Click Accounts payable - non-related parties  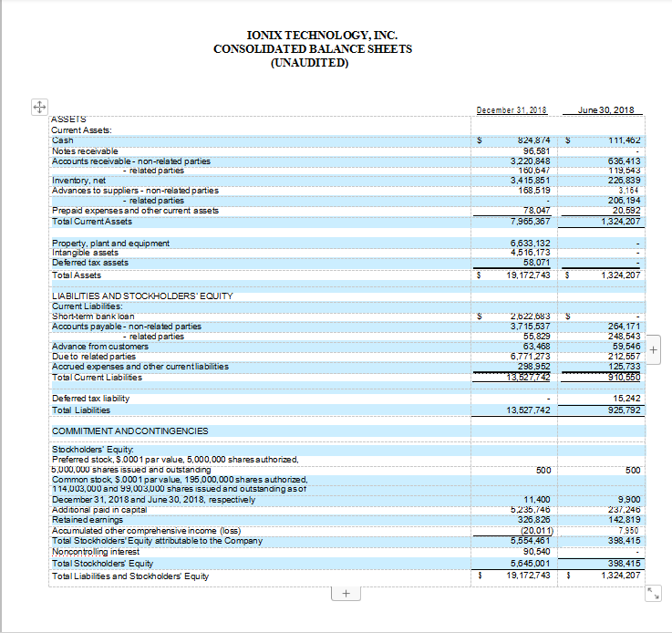click(127, 327)
